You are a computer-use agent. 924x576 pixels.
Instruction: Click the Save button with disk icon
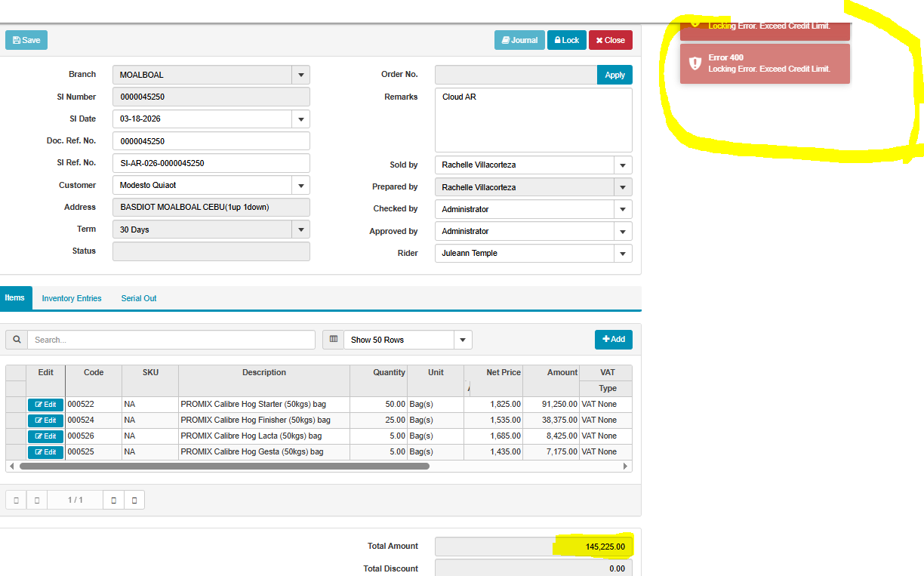pos(26,40)
